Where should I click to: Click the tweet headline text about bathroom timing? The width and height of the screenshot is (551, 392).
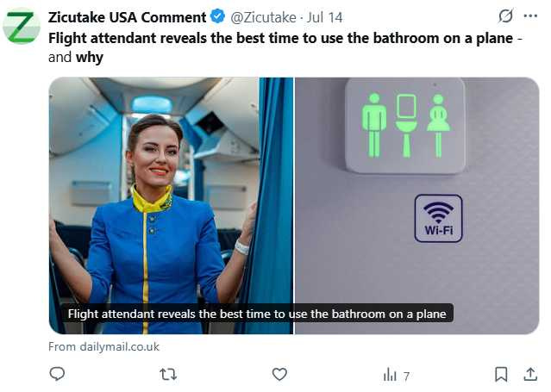[285, 47]
